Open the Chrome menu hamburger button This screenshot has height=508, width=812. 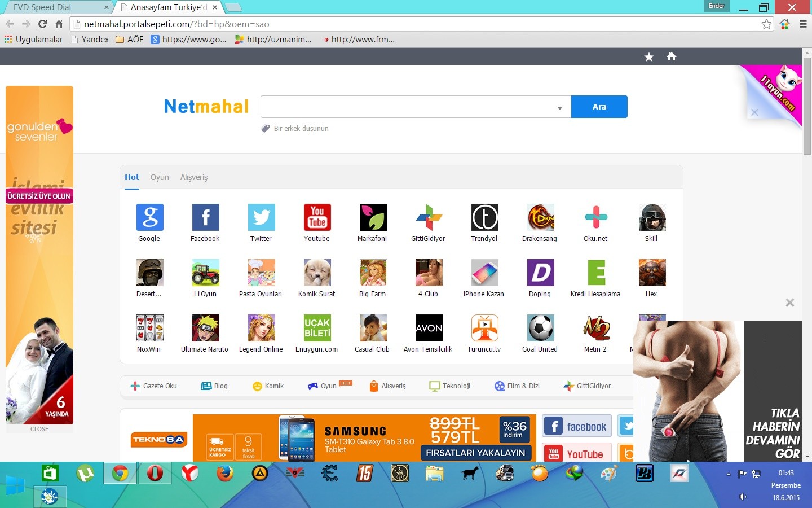click(803, 24)
